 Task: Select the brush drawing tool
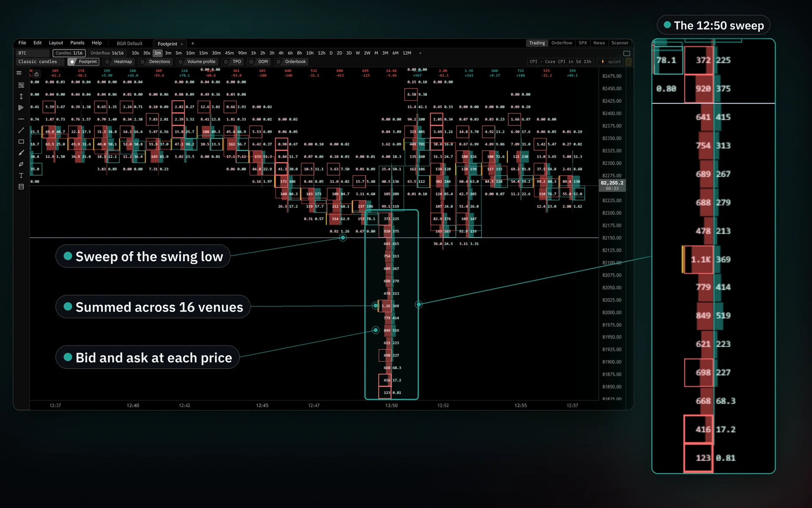pos(21,153)
